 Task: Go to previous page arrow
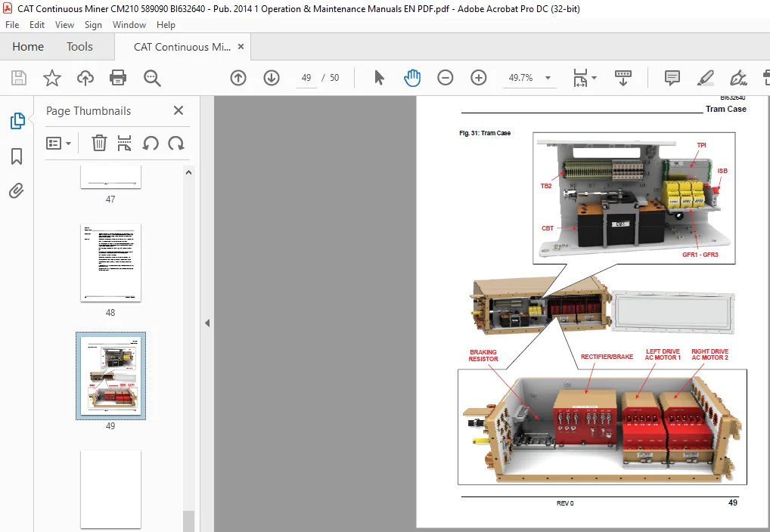[x=238, y=78]
